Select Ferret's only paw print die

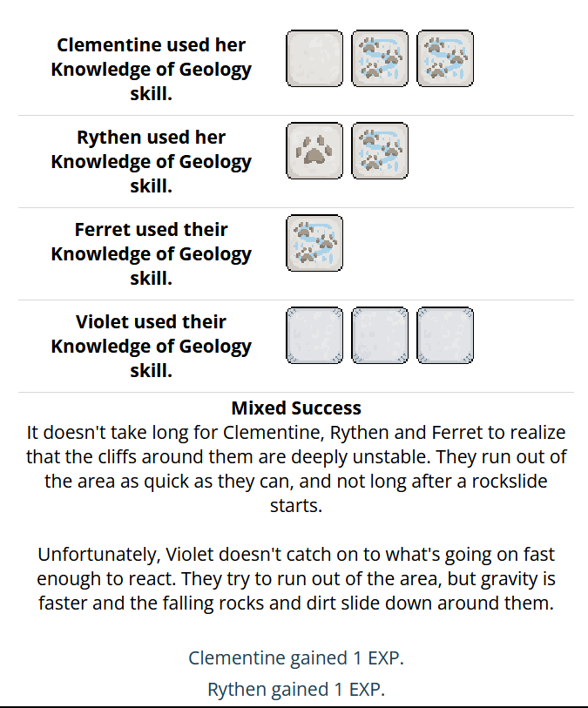(x=314, y=243)
